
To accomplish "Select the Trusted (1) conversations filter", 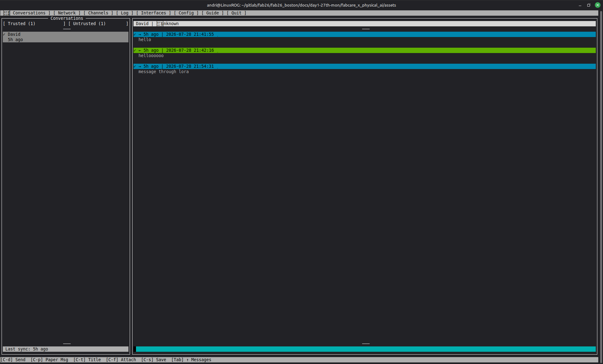I will coord(34,24).
